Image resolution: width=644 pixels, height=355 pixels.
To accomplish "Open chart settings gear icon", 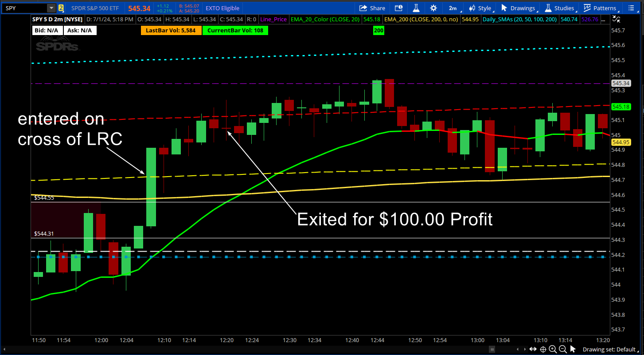I will (433, 8).
